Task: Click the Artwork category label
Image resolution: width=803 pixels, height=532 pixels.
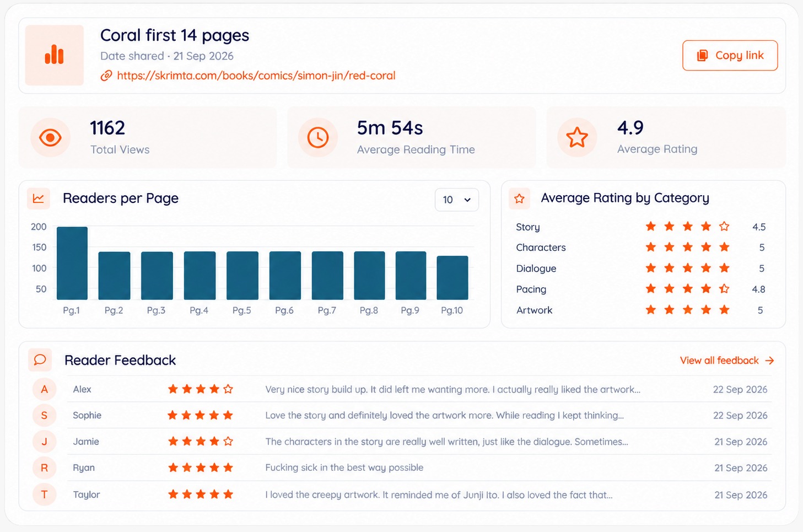Action: (x=534, y=310)
